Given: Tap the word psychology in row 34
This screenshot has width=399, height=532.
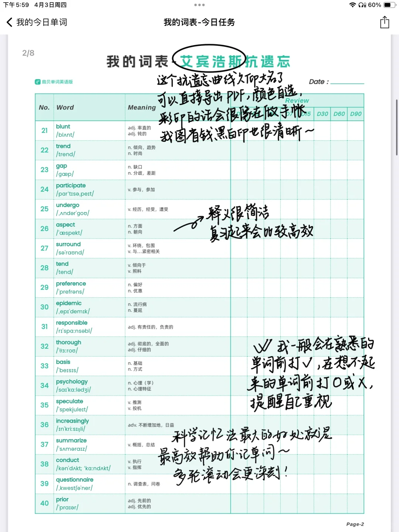Looking at the screenshot, I should (x=72, y=382).
